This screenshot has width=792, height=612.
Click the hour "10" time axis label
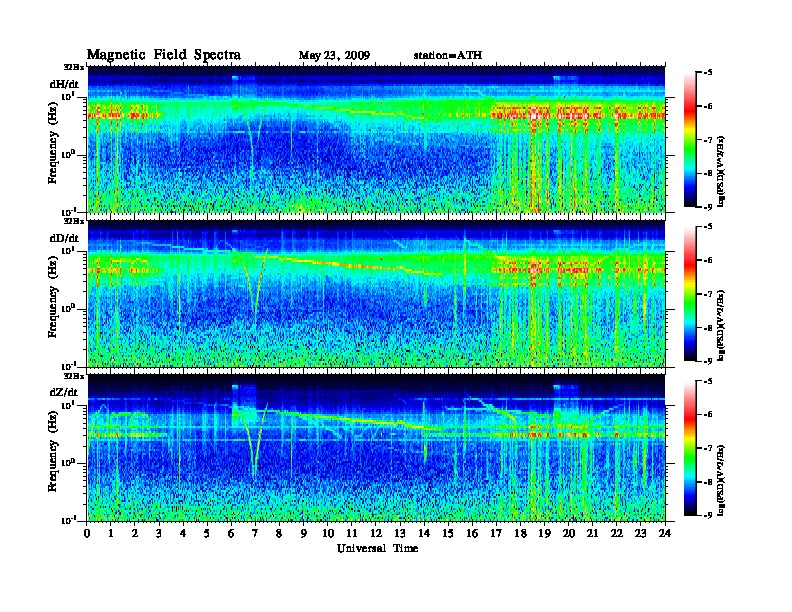328,534
